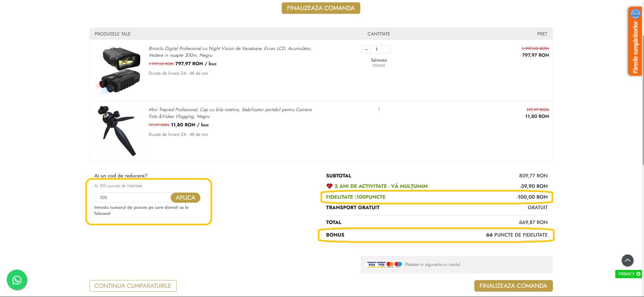Click the bottom Finalizeaza Comanda button

coord(513,286)
